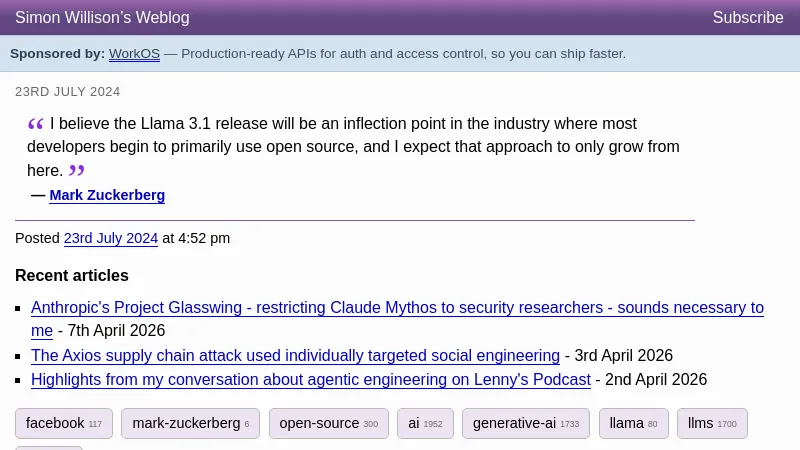Viewport: 800px width, 450px height.
Task: Visit the WorkOS sponsor link
Action: [x=134, y=54]
